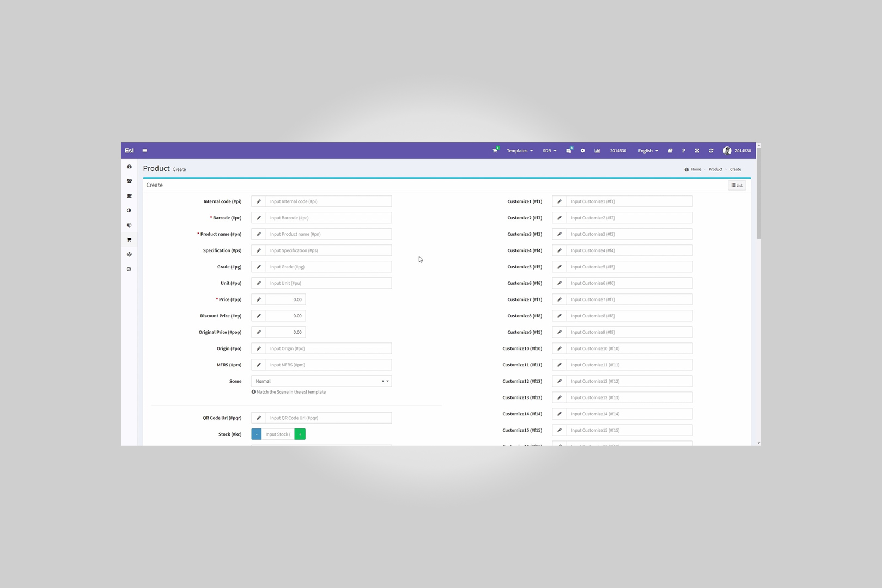Click pencil icon beside QR Code Url field
Image resolution: width=882 pixels, height=588 pixels.
pyautogui.click(x=259, y=418)
